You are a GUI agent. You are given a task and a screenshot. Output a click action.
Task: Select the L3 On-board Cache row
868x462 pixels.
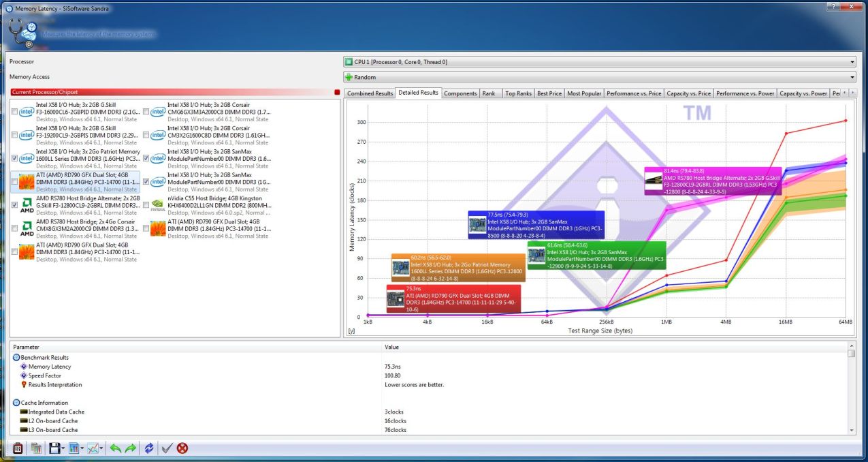429,430
